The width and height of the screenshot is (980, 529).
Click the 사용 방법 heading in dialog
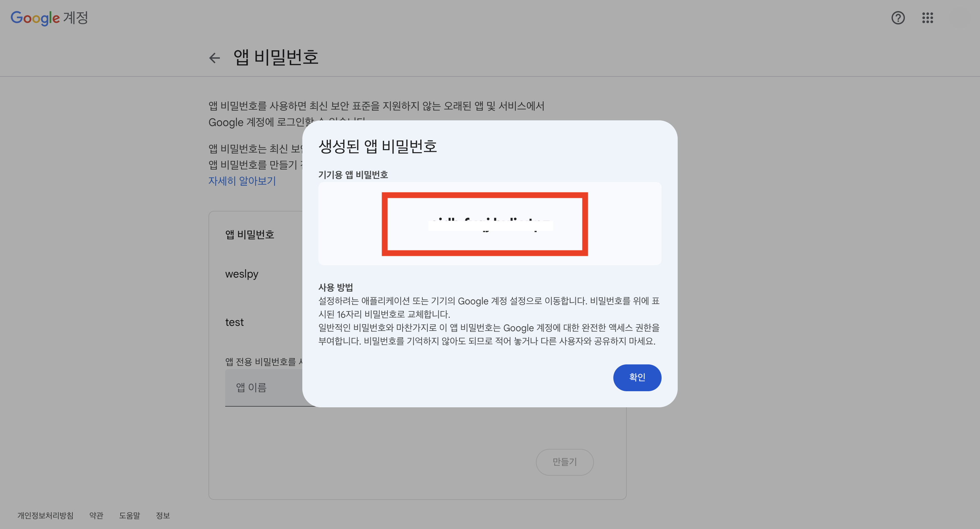coord(335,287)
